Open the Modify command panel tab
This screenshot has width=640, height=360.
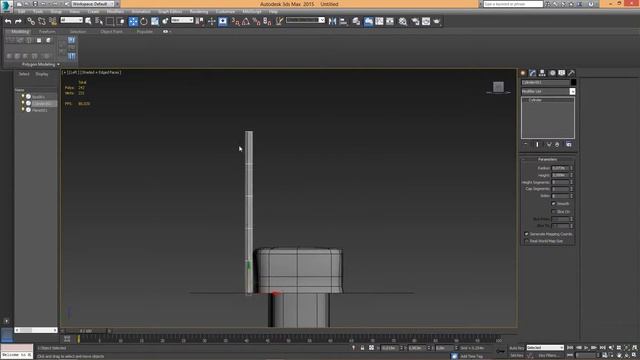point(533,73)
